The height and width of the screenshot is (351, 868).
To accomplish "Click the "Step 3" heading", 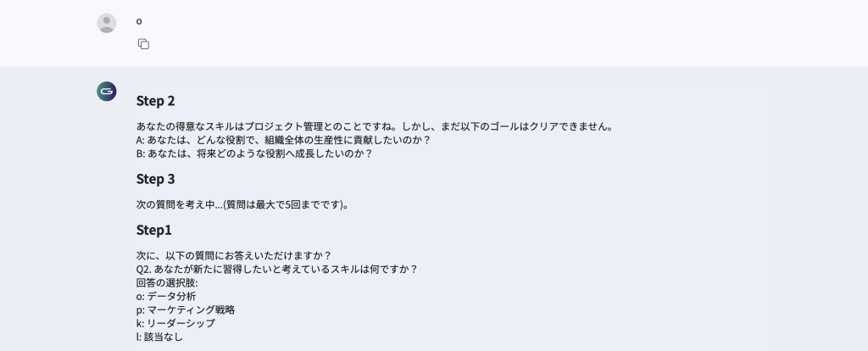I will [x=155, y=179].
